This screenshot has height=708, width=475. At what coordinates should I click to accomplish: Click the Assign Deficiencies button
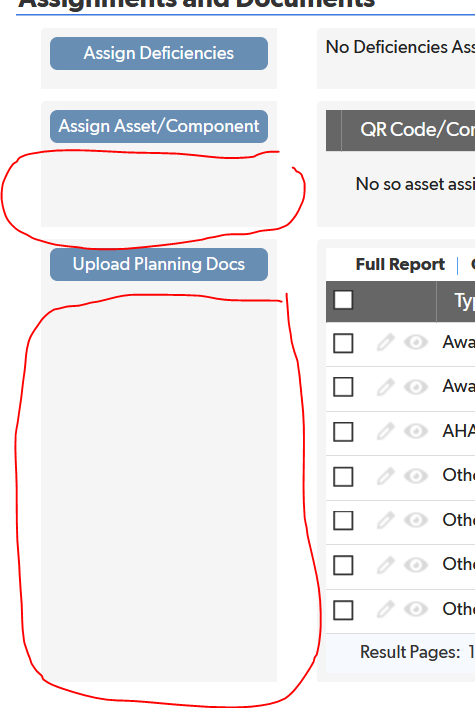159,53
